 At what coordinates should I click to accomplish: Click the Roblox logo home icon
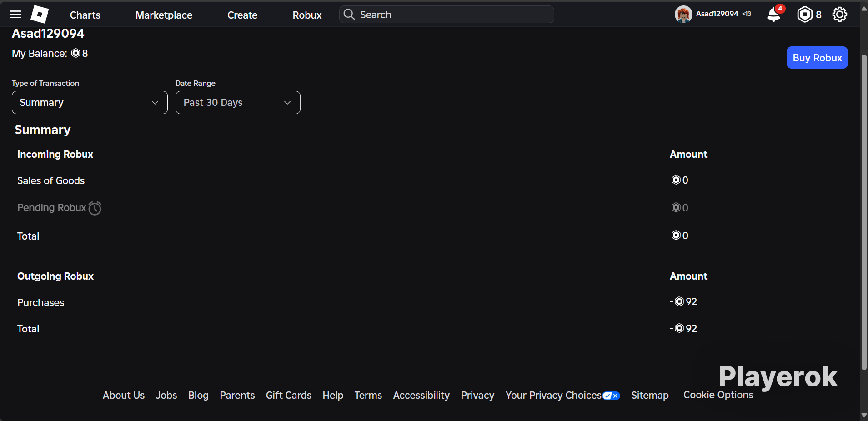point(40,15)
